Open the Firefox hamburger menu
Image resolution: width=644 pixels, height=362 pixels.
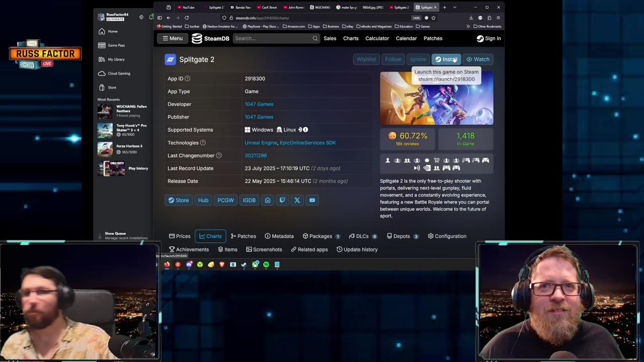(499, 18)
